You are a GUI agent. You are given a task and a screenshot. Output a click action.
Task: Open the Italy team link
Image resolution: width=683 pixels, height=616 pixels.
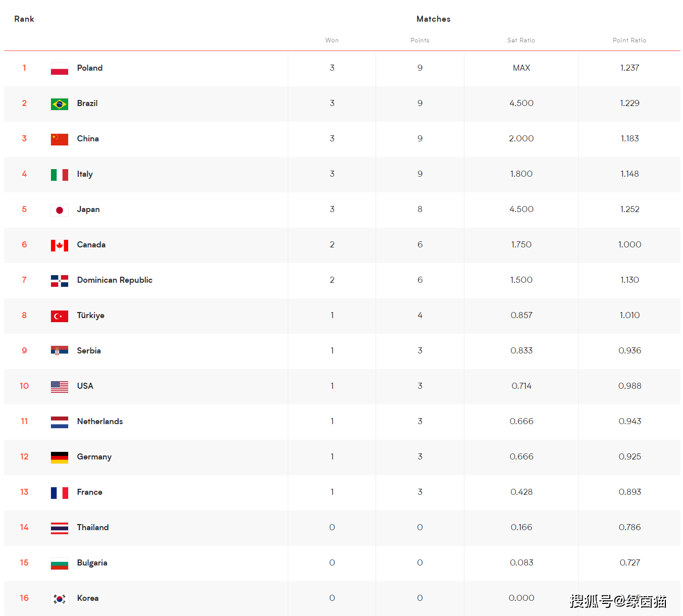(85, 174)
